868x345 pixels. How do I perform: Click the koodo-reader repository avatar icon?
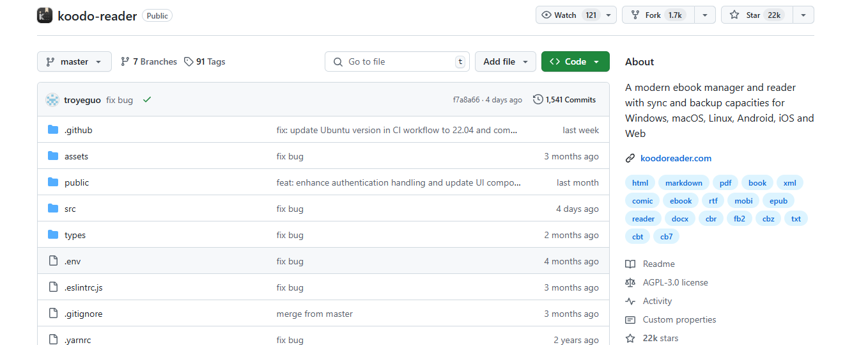(x=45, y=15)
